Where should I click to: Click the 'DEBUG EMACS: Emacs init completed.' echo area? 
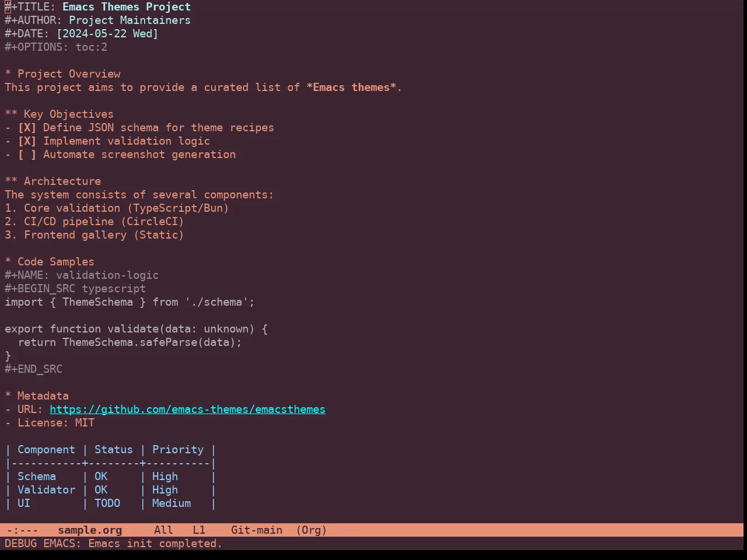click(x=114, y=544)
